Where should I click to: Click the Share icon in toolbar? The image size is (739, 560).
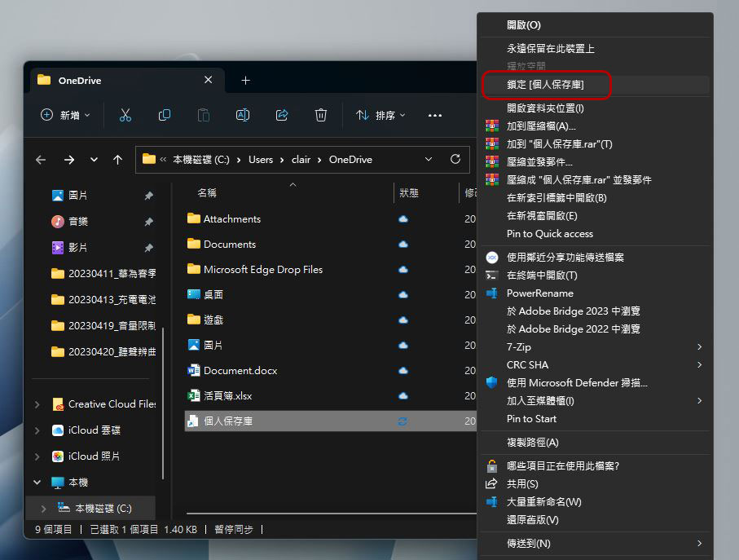[x=282, y=115]
